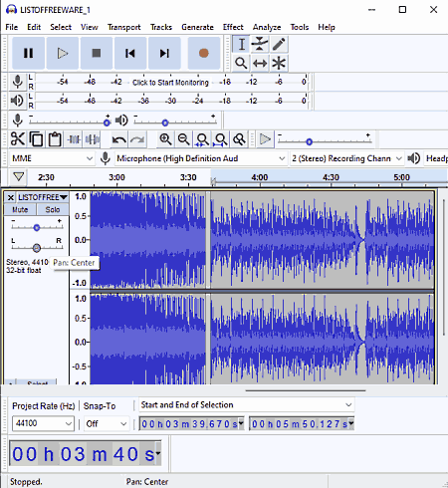
Task: Click the Undo arrow icon
Action: point(118,139)
